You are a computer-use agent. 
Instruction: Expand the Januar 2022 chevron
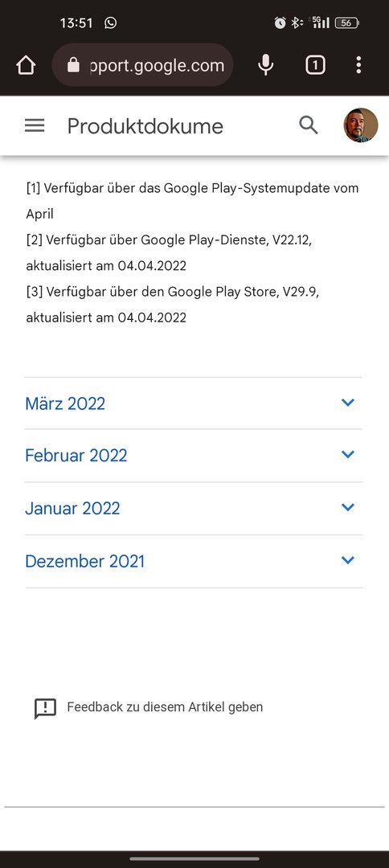(347, 507)
